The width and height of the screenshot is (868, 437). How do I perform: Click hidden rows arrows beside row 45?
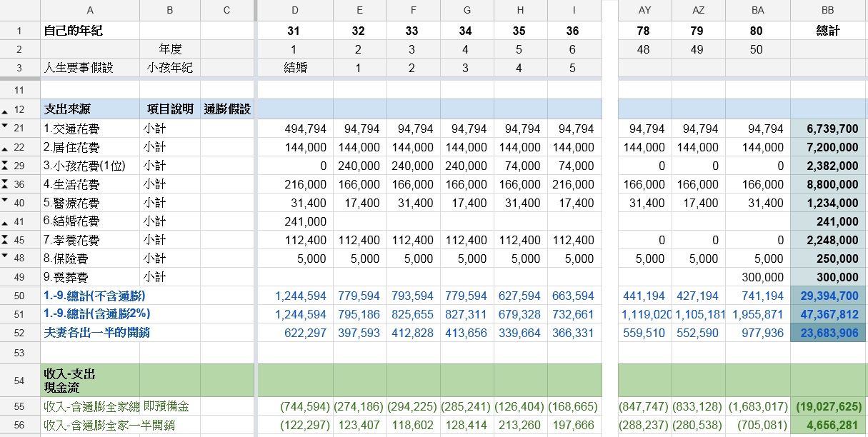tap(5, 240)
